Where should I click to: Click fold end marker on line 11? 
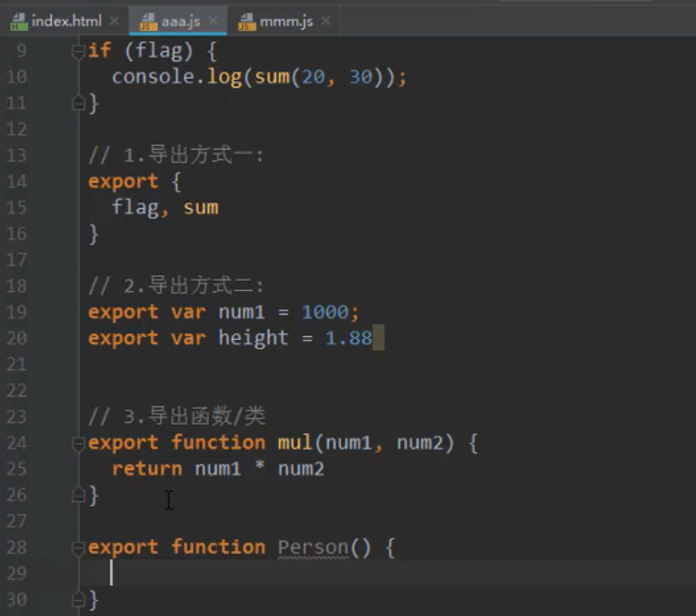(78, 104)
